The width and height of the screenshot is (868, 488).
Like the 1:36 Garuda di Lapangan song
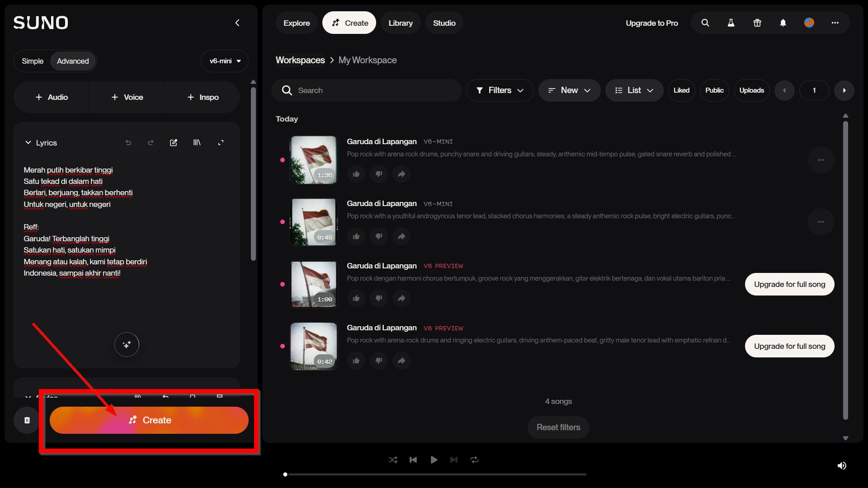pyautogui.click(x=356, y=174)
